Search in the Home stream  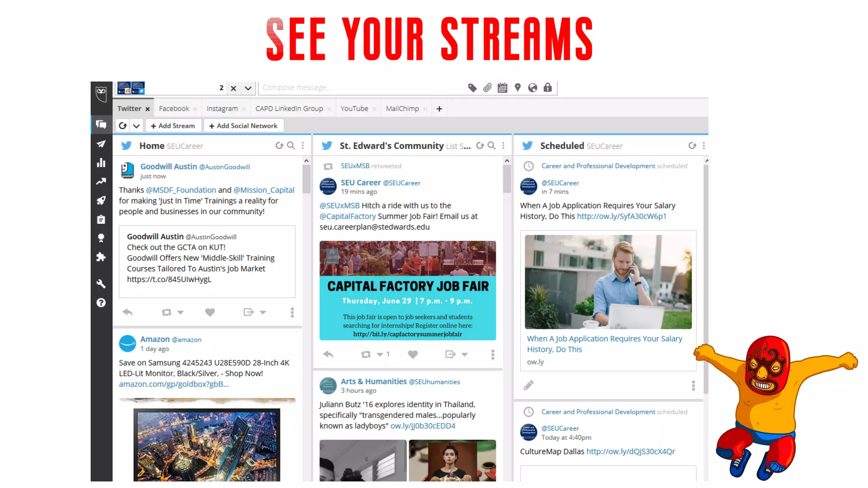click(291, 146)
